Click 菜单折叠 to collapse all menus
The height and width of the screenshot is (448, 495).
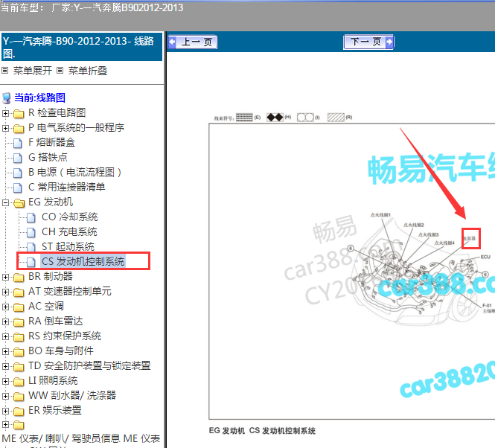click(88, 71)
